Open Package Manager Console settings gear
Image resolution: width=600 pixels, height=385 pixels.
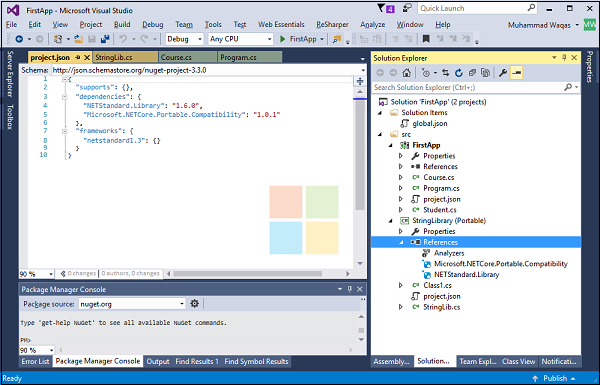[194, 304]
